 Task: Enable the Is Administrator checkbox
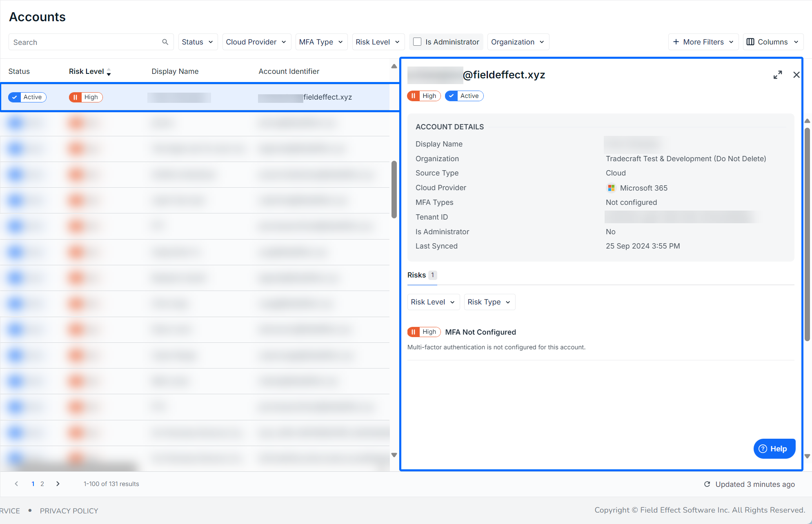pos(417,42)
